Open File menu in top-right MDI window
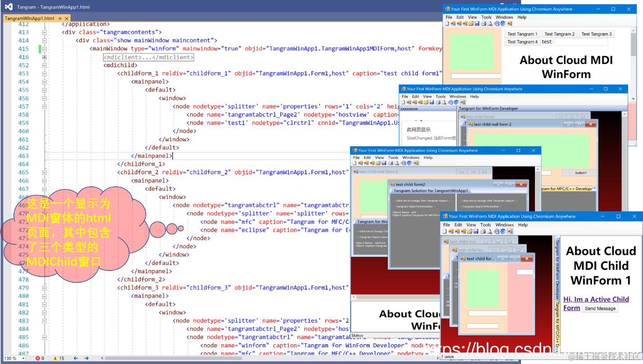Screen dimensions: 643x364 click(x=449, y=17)
